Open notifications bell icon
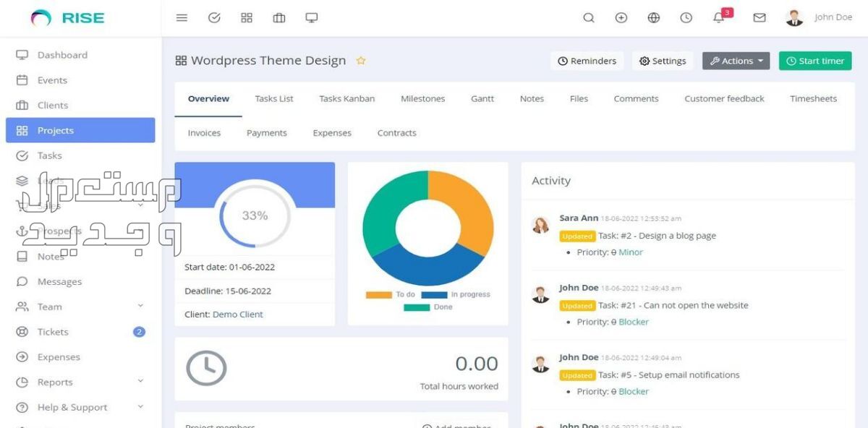This screenshot has height=428, width=868. [719, 18]
